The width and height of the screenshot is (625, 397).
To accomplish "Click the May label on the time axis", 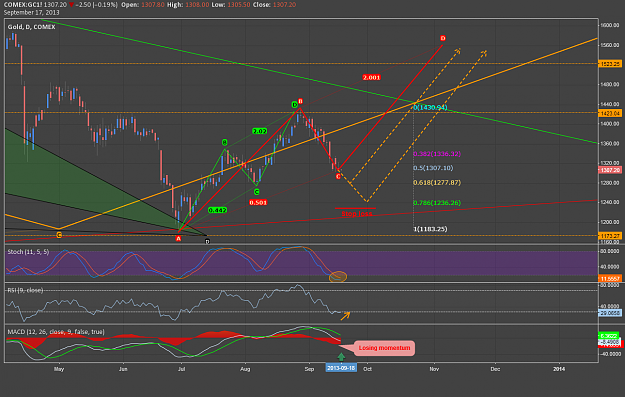I will (59, 369).
